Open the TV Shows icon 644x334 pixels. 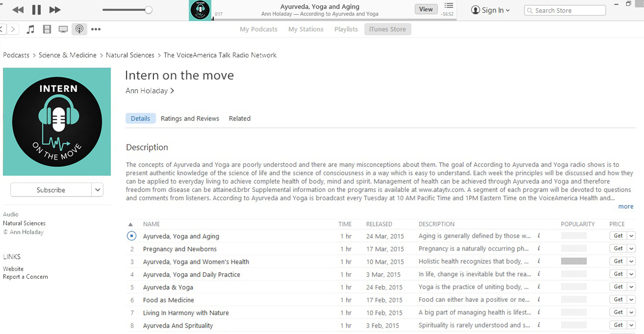tap(63, 29)
